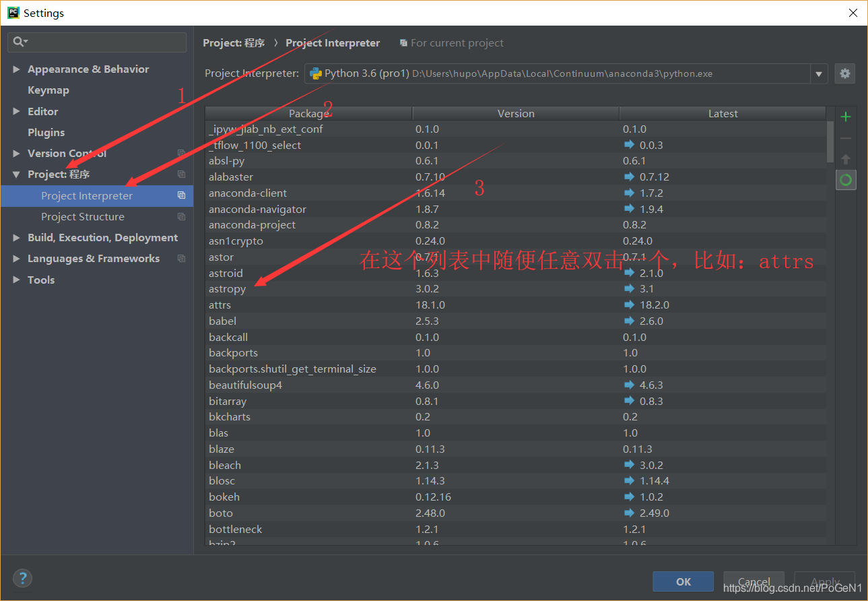This screenshot has height=601, width=868.
Task: Click latest version 3.0.2 of bleach
Action: pos(651,465)
